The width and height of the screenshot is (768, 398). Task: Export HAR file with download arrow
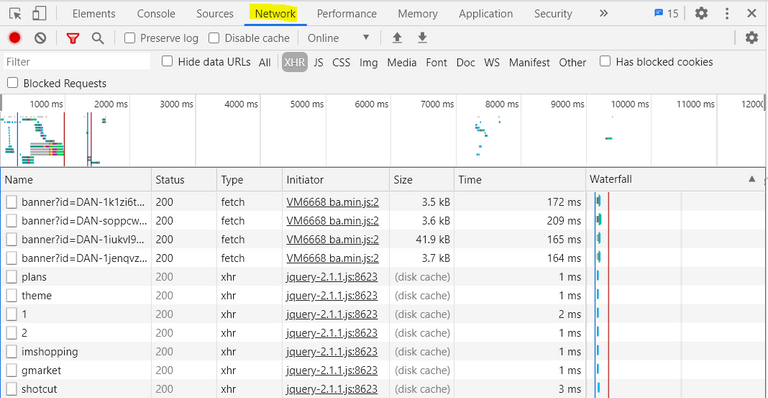click(422, 38)
